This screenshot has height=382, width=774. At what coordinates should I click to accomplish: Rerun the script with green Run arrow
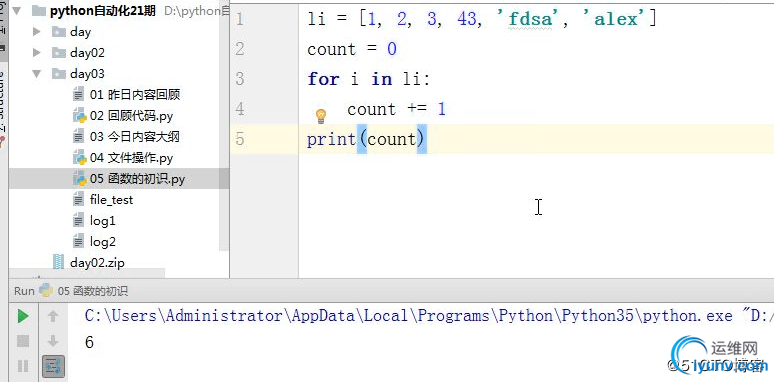pyautogui.click(x=23, y=316)
